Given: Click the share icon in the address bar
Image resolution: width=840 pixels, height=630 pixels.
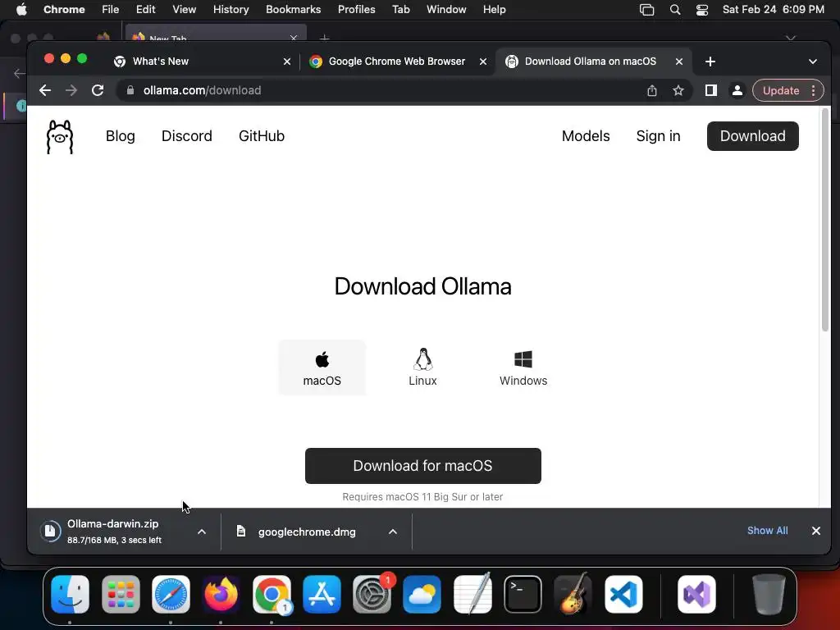Looking at the screenshot, I should pyautogui.click(x=652, y=90).
